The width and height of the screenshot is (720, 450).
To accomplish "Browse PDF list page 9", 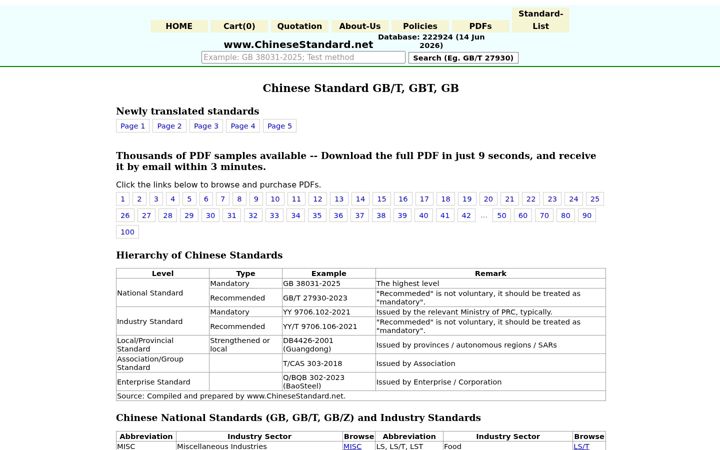I will [256, 199].
